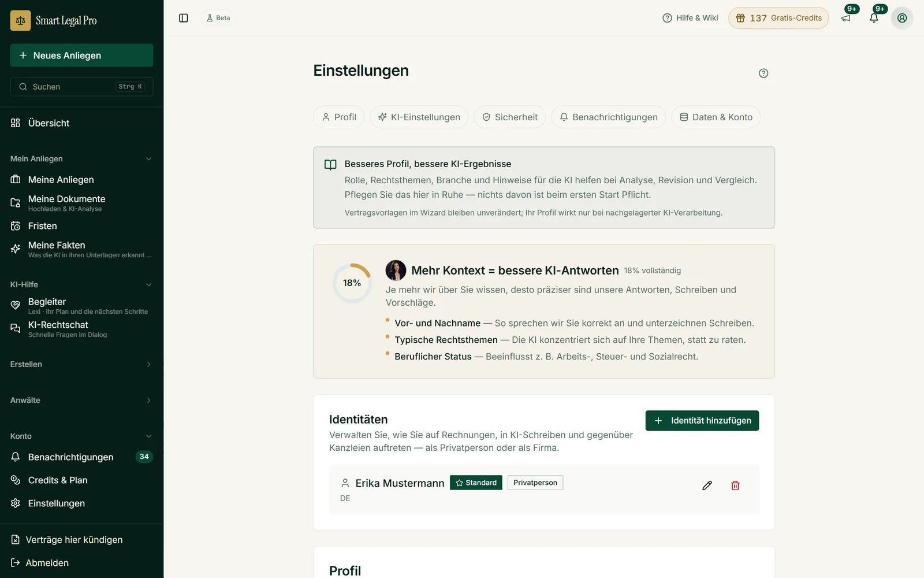Viewport: 924px width, 578px height.
Task: Click the Standard badge on Erika Mustermann
Action: (x=476, y=483)
